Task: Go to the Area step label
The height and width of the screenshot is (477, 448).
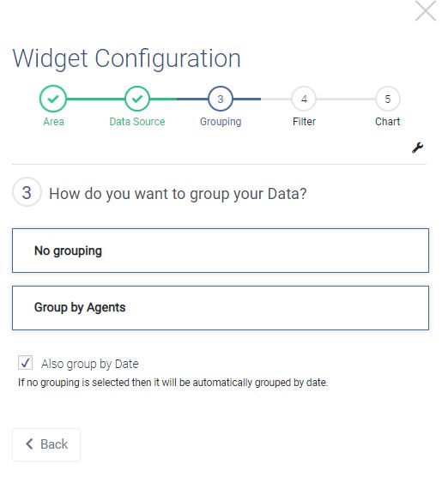Action: 53,122
